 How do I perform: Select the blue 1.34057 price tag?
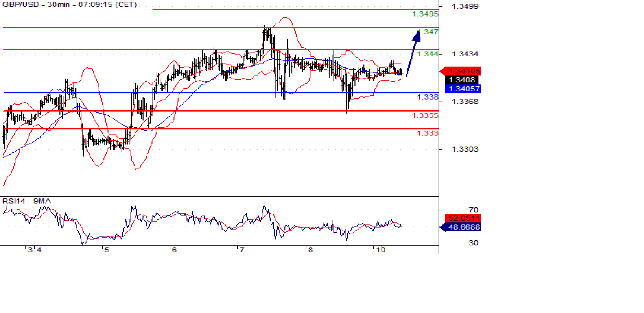(x=463, y=89)
